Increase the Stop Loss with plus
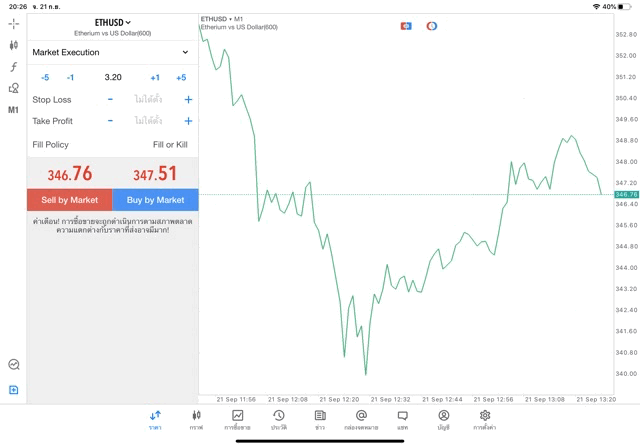The image size is (640, 447). tap(188, 100)
